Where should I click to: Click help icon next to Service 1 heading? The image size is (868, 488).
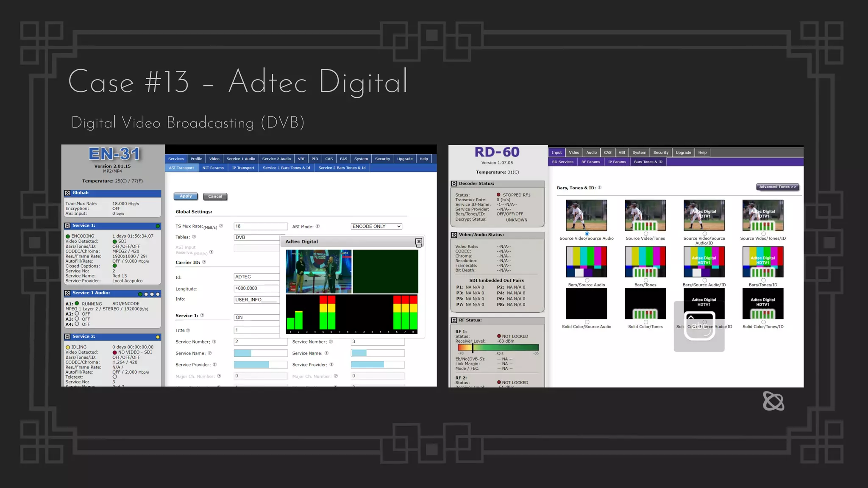pyautogui.click(x=202, y=316)
